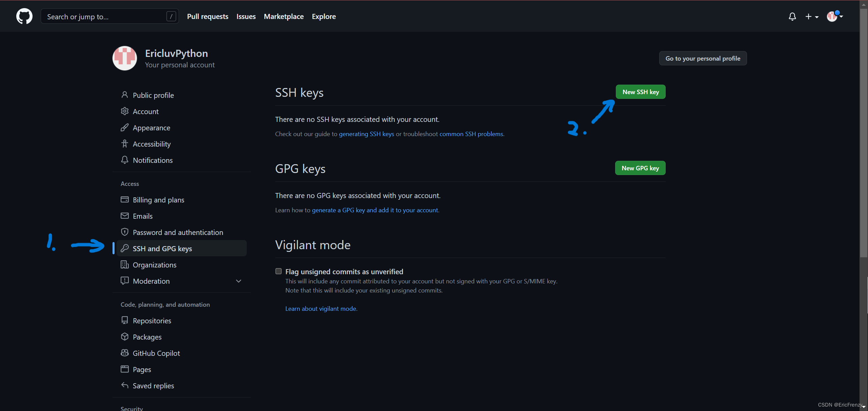Open Repositories settings

pyautogui.click(x=182, y=321)
